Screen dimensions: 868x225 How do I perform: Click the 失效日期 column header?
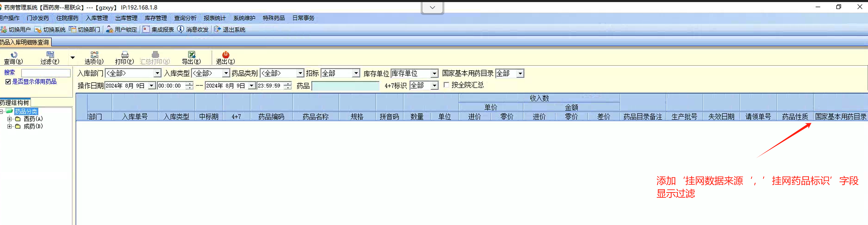point(721,117)
